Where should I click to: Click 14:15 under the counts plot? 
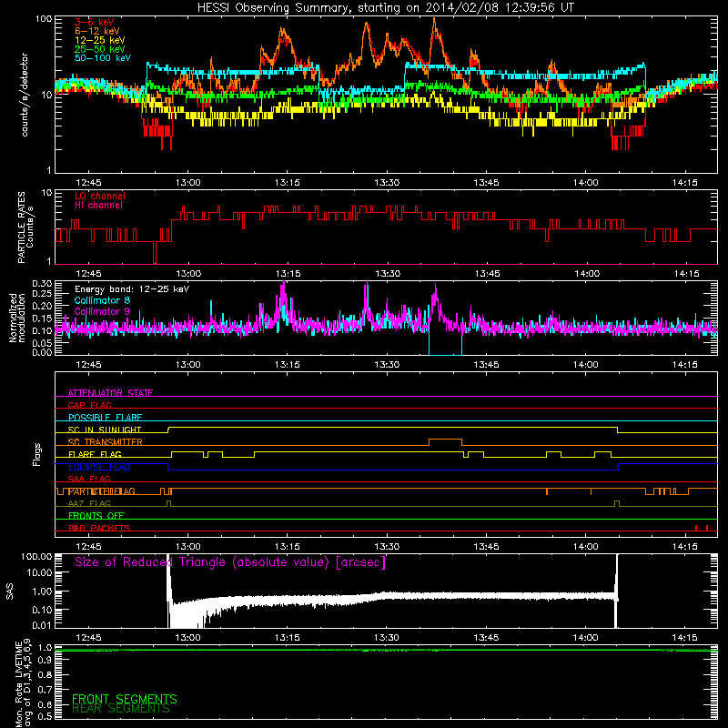pyautogui.click(x=685, y=183)
